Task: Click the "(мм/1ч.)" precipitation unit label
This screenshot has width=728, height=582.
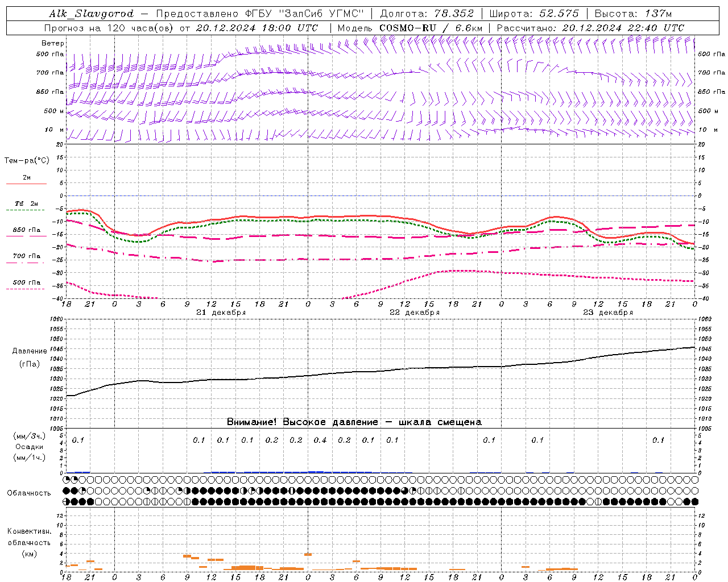Action: pos(28,458)
